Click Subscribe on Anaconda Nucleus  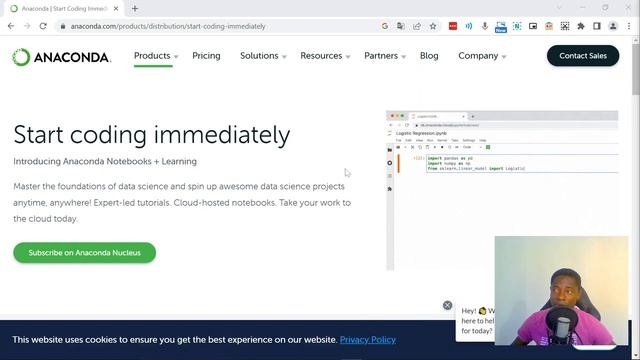click(x=84, y=253)
